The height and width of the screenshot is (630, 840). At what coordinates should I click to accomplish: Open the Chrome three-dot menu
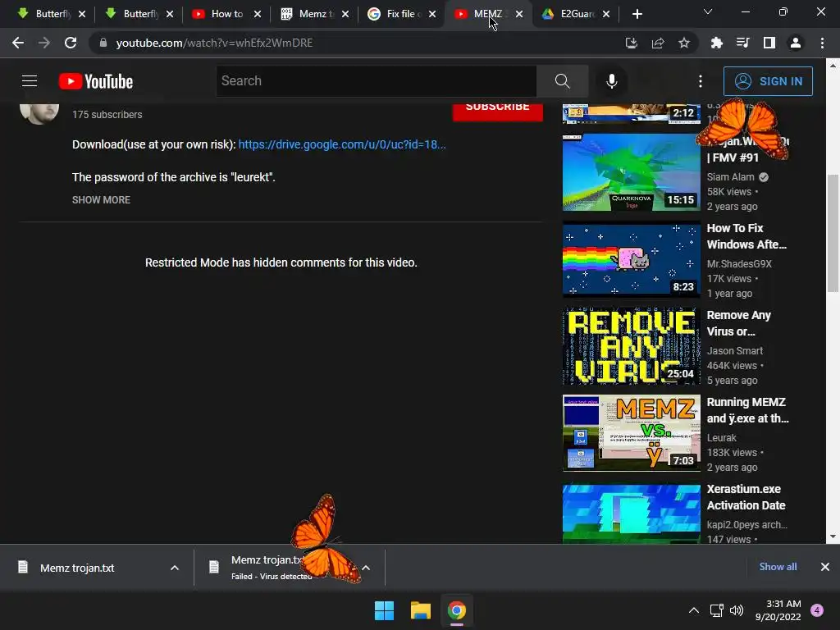(822, 43)
